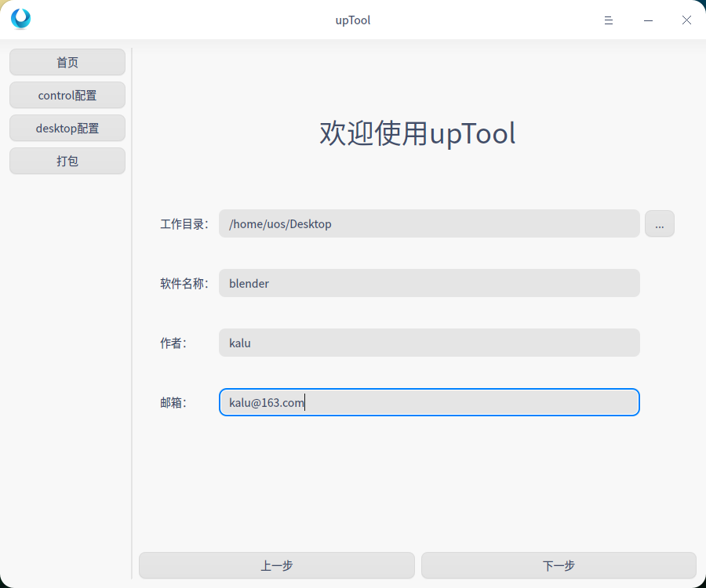Click the 邮箱 email input field
The height and width of the screenshot is (588, 706).
(x=429, y=402)
